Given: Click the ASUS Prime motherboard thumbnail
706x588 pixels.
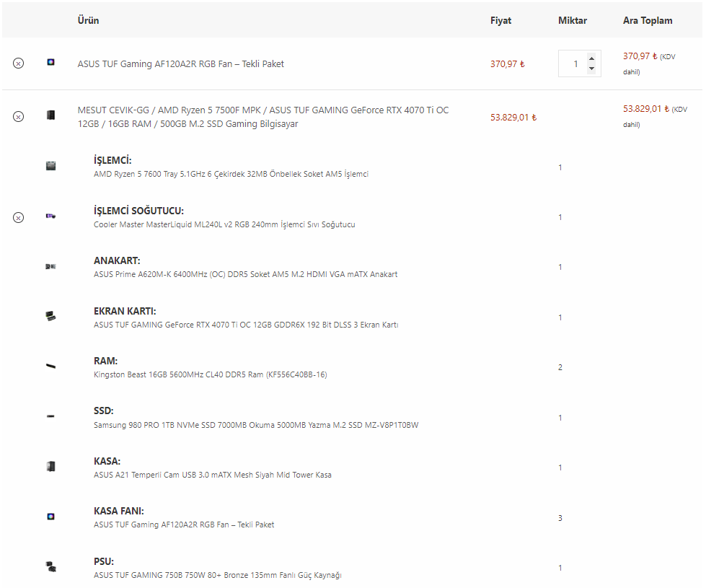Looking at the screenshot, I should [51, 266].
